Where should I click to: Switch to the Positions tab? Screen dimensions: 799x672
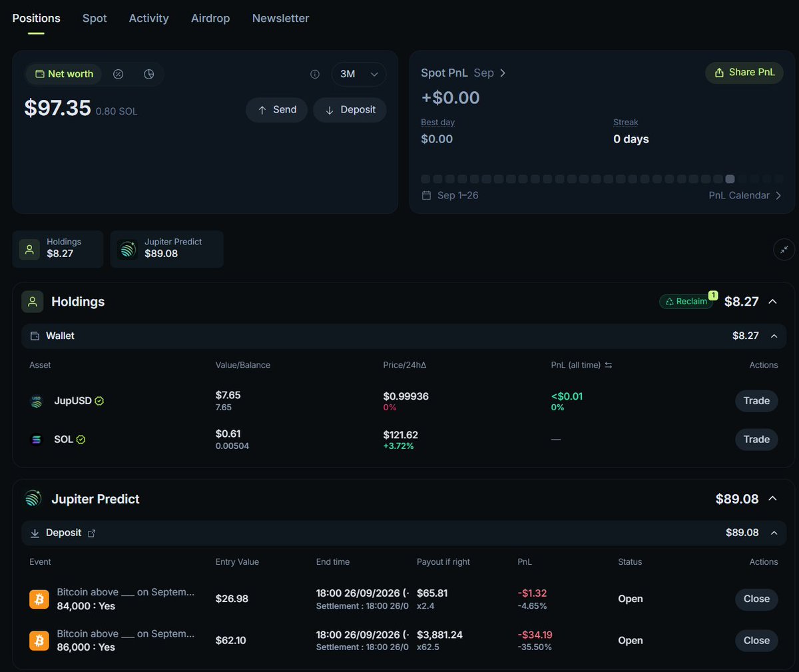(36, 18)
